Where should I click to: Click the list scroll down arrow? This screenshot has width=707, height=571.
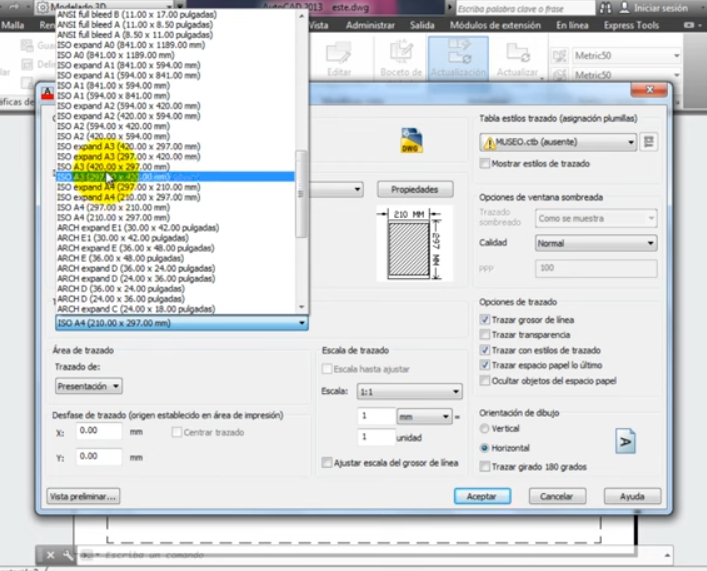pos(301,307)
